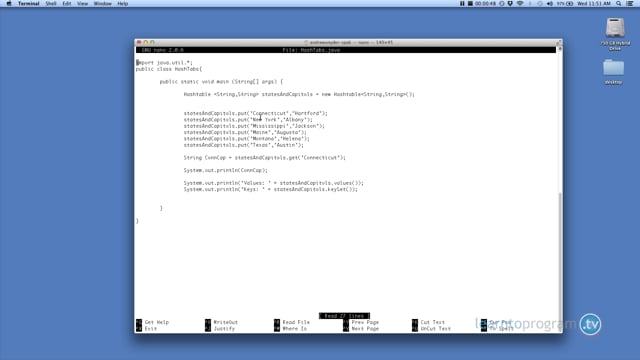Open the volume control in menu bar
Screen dimensions: 640x360
click(x=550, y=4)
